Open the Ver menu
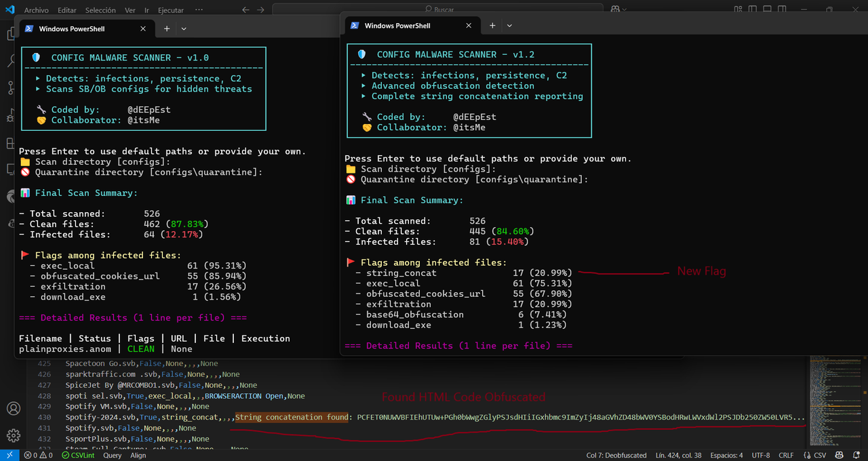The height and width of the screenshot is (461, 868). tap(130, 10)
